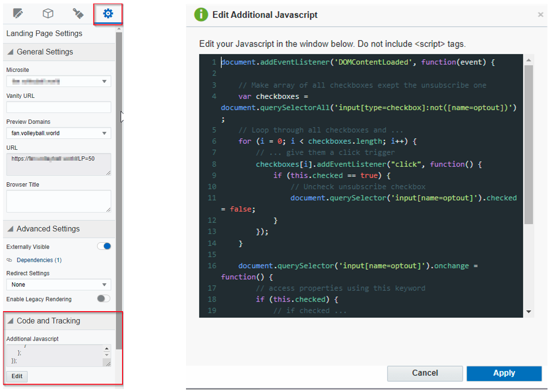Click the Additional Javascript box scroll up arrow
The width and height of the screenshot is (551, 392).
coord(107,349)
